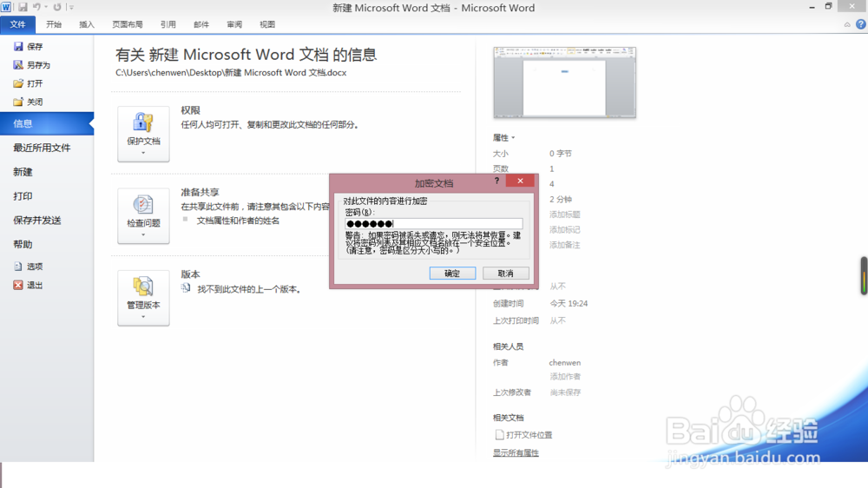
Task: Click the Save icon in quick access toolbar
Action: [x=23, y=7]
